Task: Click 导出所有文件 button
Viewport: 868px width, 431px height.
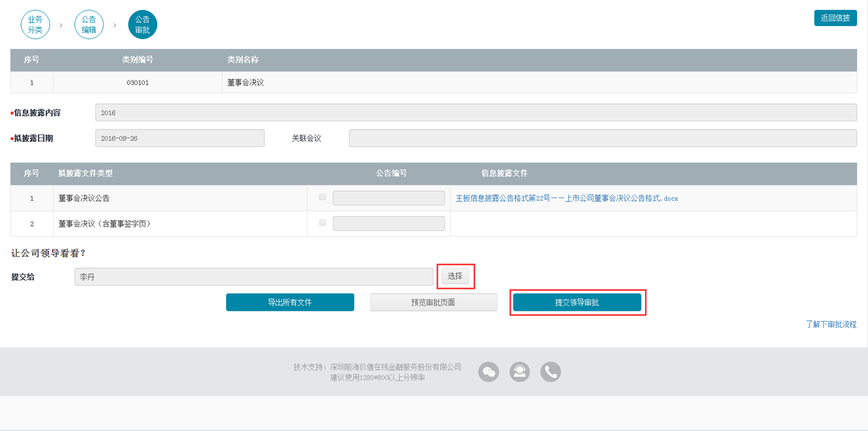Action: point(290,302)
